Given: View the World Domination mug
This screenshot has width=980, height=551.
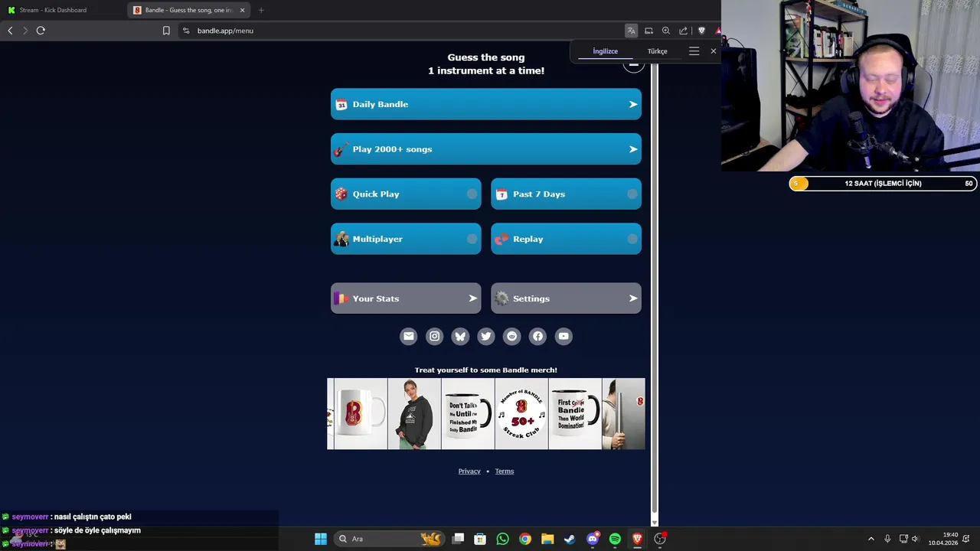Looking at the screenshot, I should click(x=575, y=414).
